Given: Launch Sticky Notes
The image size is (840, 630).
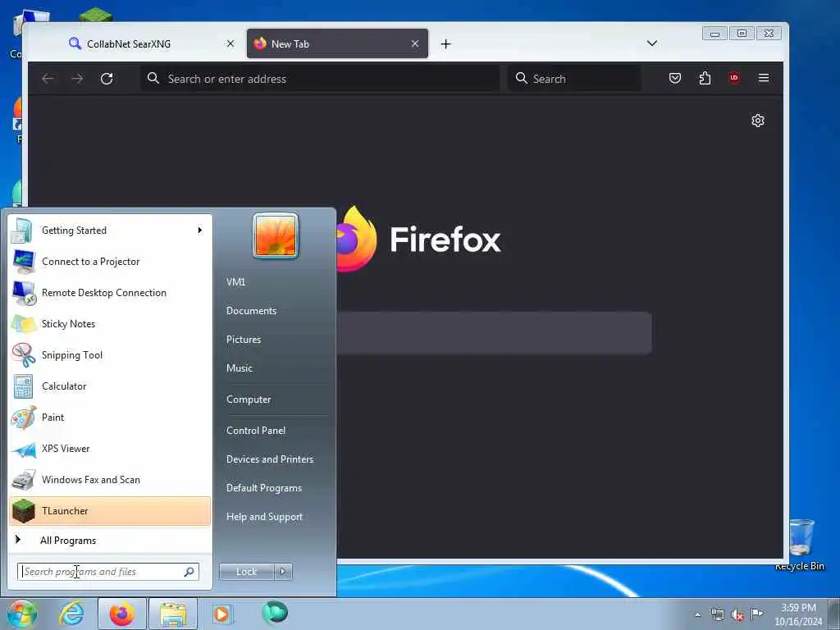Looking at the screenshot, I should pos(110,323).
